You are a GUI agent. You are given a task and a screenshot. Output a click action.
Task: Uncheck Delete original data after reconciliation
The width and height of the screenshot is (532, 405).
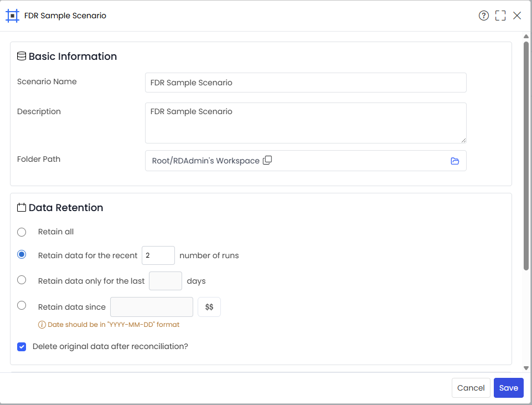point(22,347)
